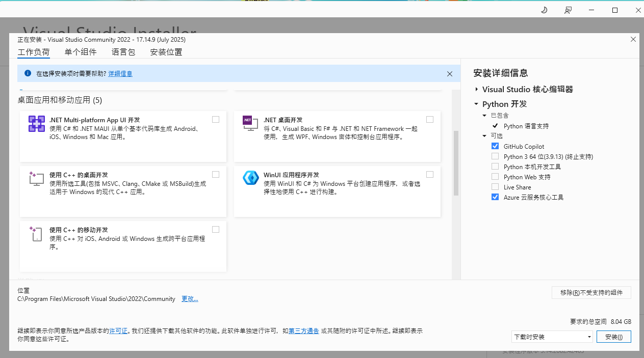644x358 pixels.
Task: Open the 许可证 license link
Action: [118, 331]
